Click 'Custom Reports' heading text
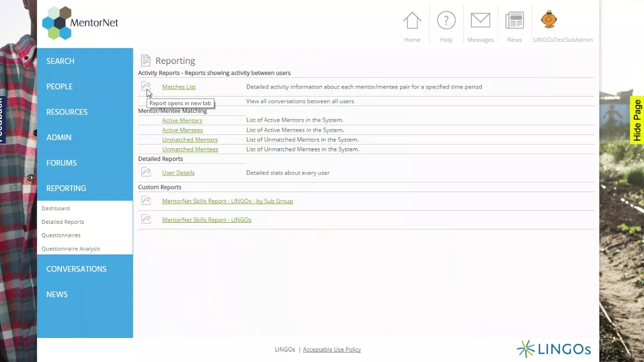Screen dimensions: 644x362 [x=159, y=187]
